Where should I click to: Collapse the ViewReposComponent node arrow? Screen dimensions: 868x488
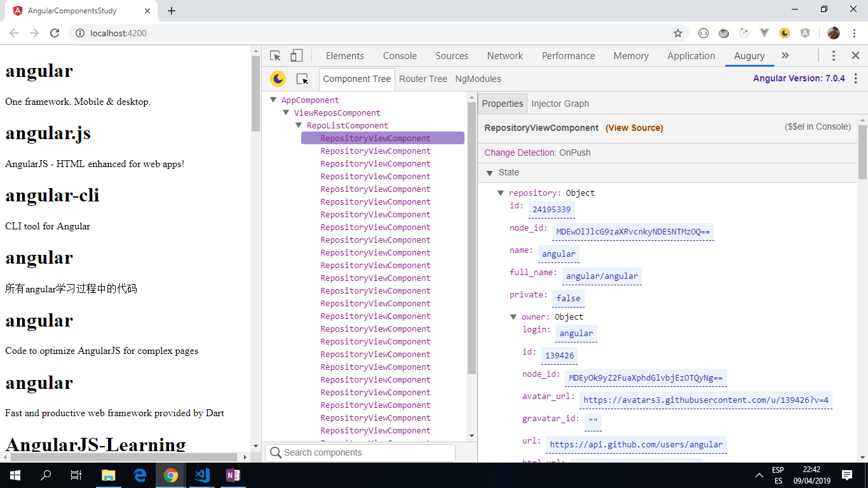pos(286,112)
